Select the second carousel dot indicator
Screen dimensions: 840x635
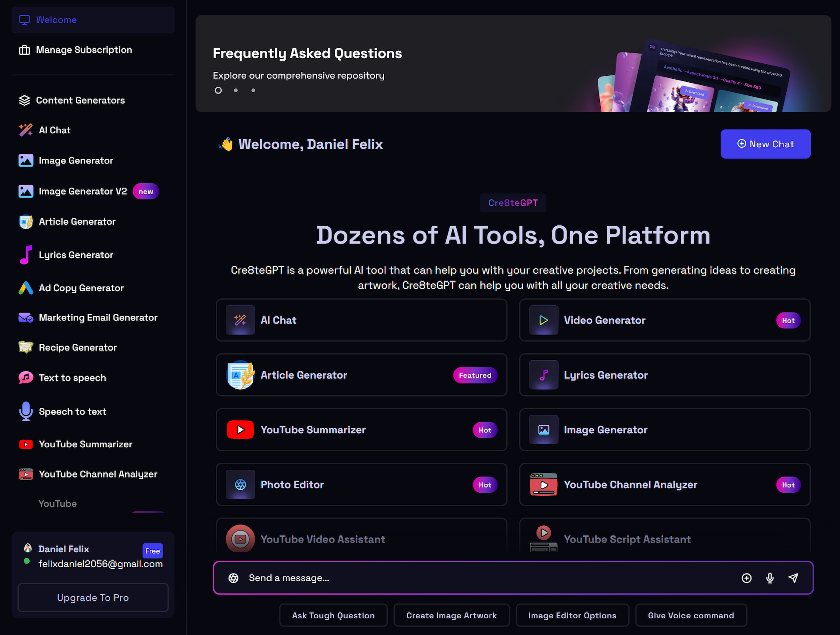coord(236,91)
